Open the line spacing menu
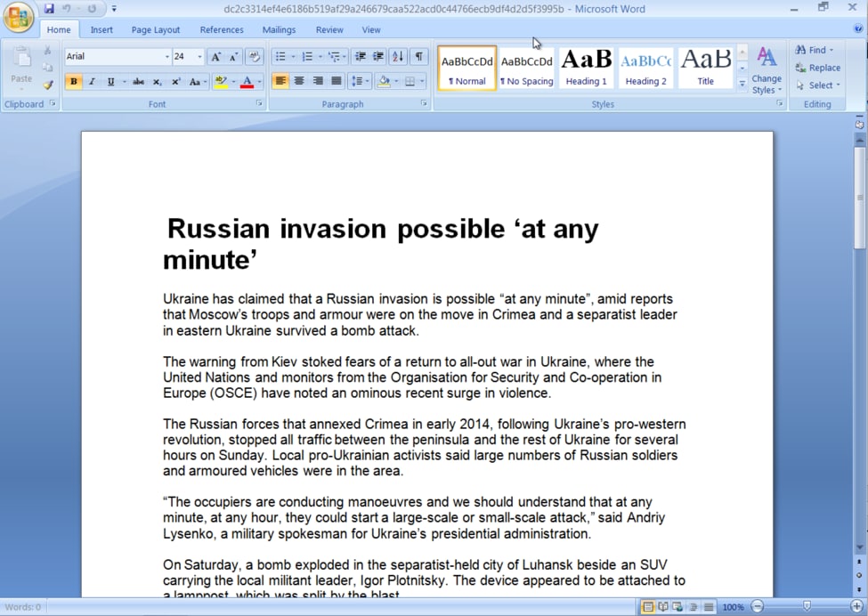 360,81
